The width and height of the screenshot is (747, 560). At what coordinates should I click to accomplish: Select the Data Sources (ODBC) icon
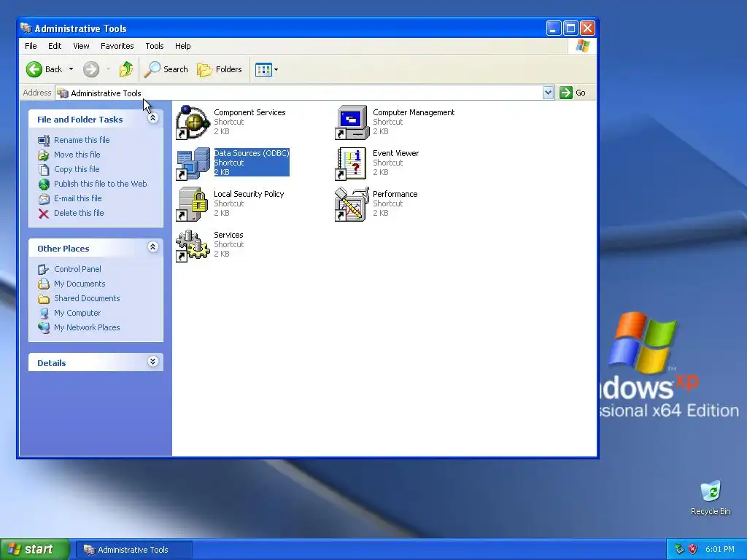point(193,163)
